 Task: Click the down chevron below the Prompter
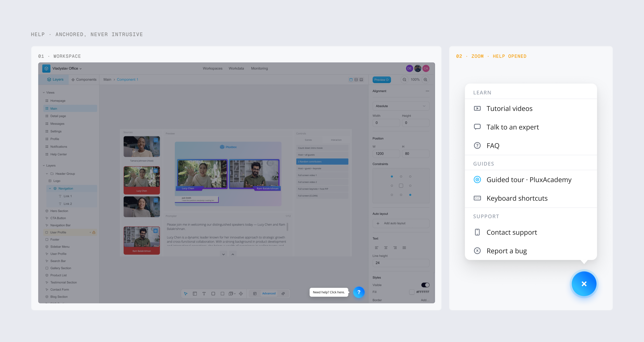(224, 254)
